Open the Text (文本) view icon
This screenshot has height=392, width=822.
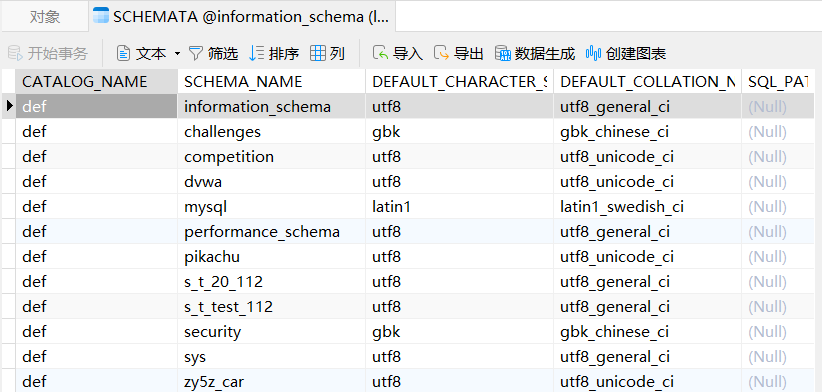coord(123,53)
